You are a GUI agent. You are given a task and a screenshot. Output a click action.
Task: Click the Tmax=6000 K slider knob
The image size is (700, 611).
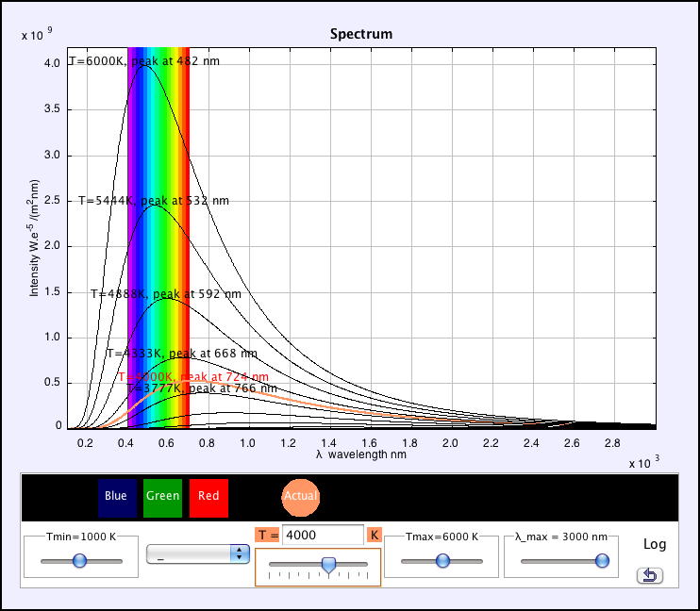[442, 560]
